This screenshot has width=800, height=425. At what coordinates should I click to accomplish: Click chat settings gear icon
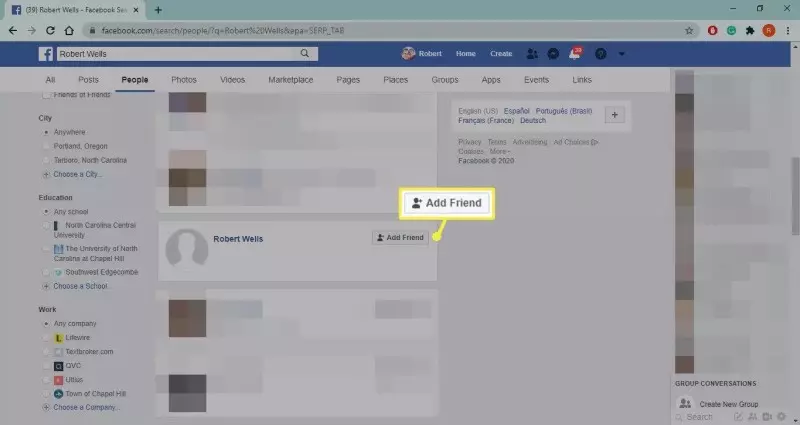[782, 416]
